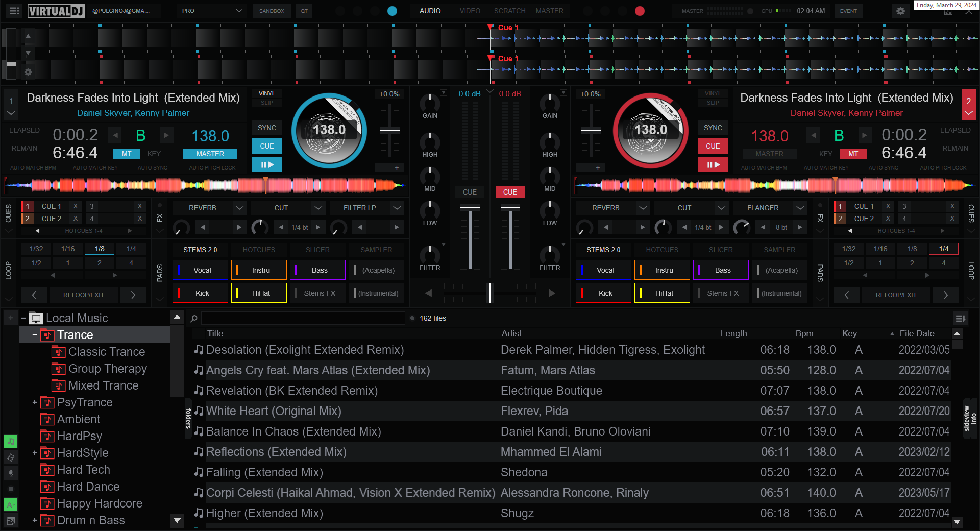Click the browser search magnifier icon
This screenshot has width=980, height=531.
194,318
